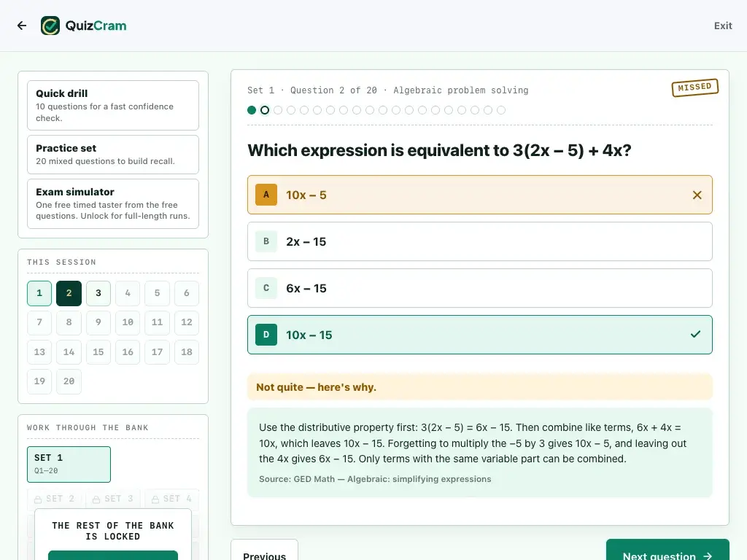Jump to question 7 in session grid
Screen dimensions: 747x560
click(x=39, y=322)
